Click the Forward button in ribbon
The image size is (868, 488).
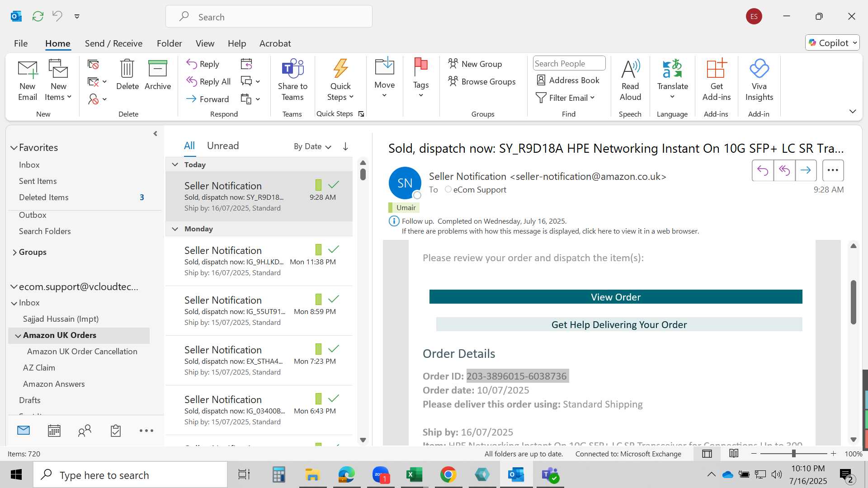[x=208, y=99]
